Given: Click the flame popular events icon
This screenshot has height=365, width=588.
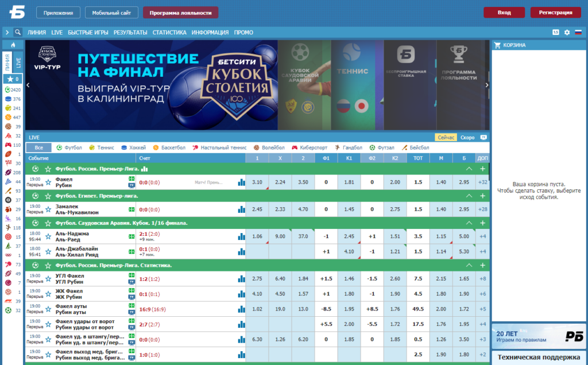Looking at the screenshot, I should 13,45.
